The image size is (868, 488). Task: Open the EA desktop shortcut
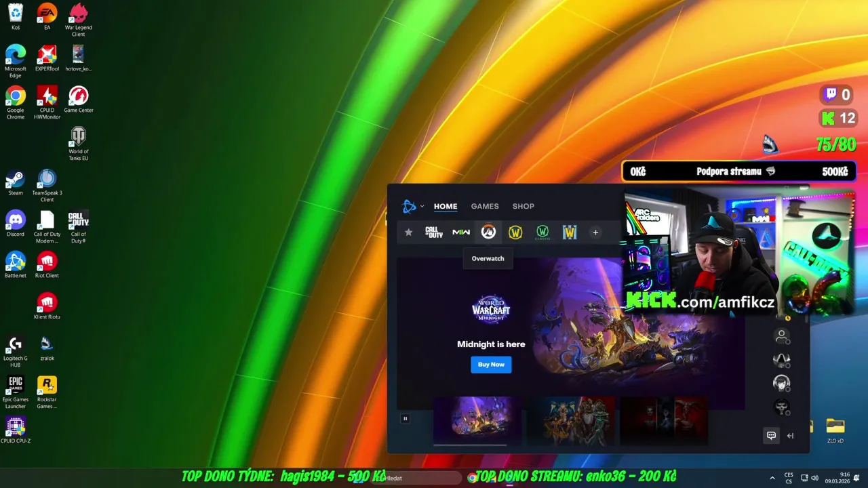point(47,17)
